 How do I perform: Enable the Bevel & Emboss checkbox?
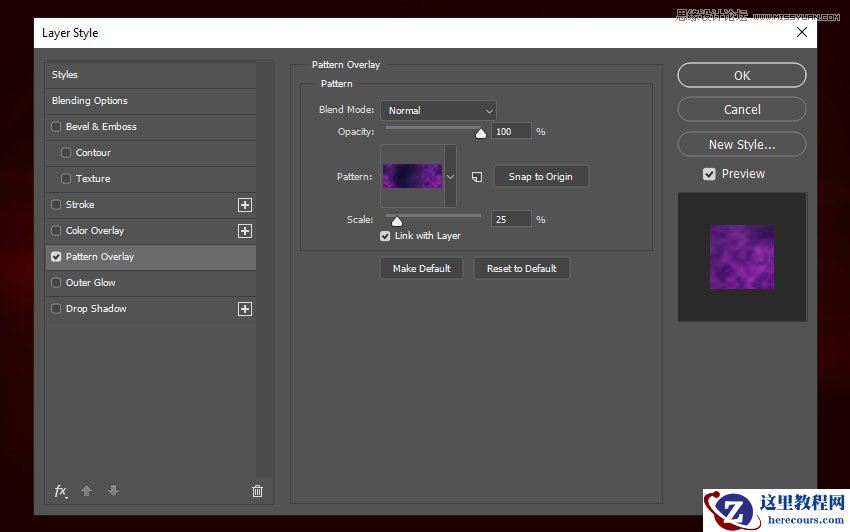click(x=56, y=127)
